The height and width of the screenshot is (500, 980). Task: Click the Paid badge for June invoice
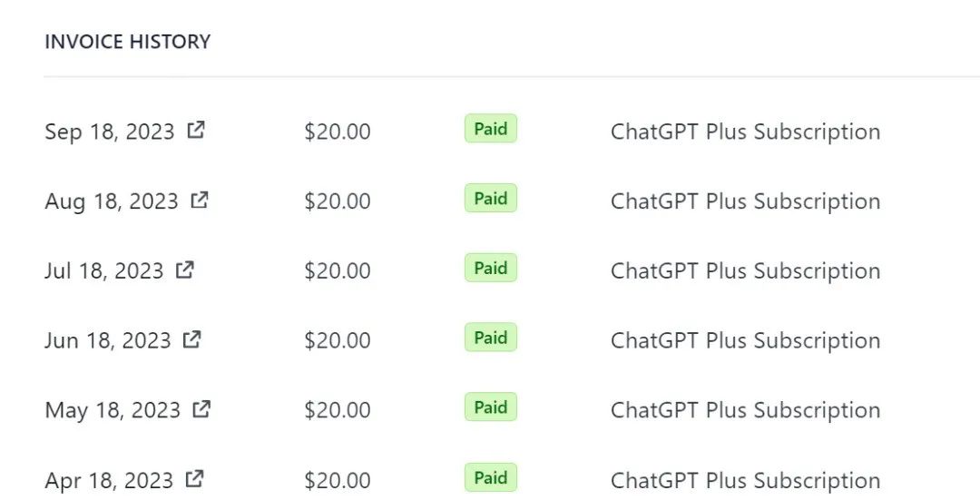tap(491, 338)
